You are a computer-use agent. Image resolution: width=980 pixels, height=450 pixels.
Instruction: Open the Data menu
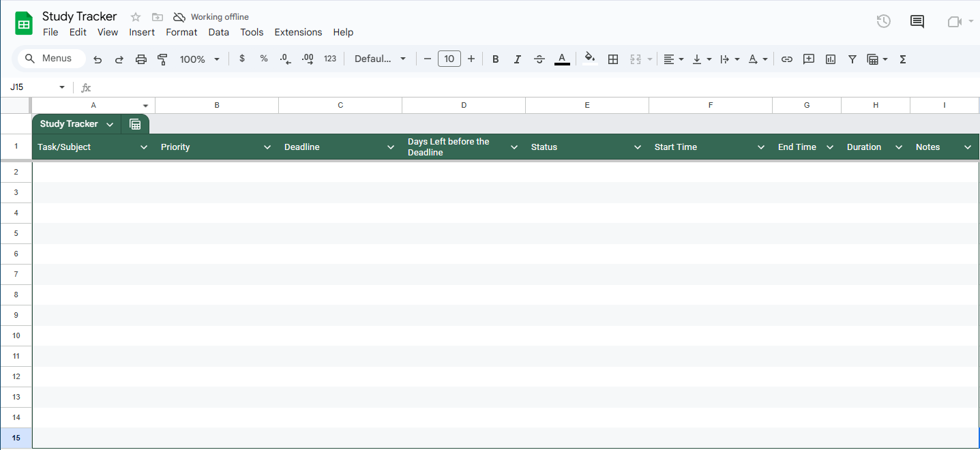(219, 32)
